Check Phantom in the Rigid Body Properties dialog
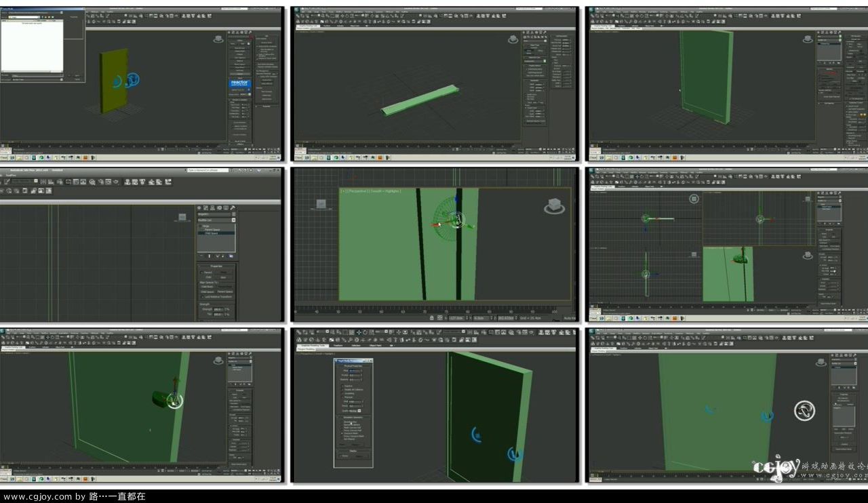The height and width of the screenshot is (503, 868). point(342,397)
